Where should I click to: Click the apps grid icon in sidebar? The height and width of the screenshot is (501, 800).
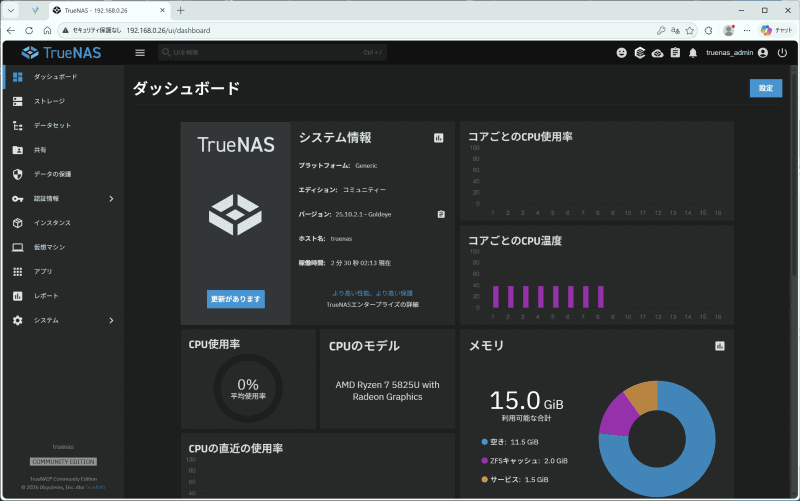point(18,272)
